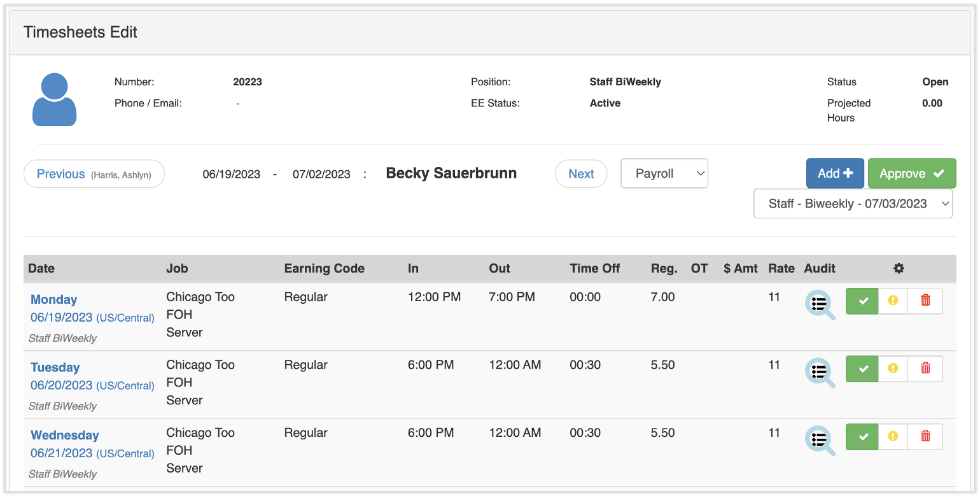
Task: Go to the previous employee, Harris, Ashlyn
Action: pos(94,173)
